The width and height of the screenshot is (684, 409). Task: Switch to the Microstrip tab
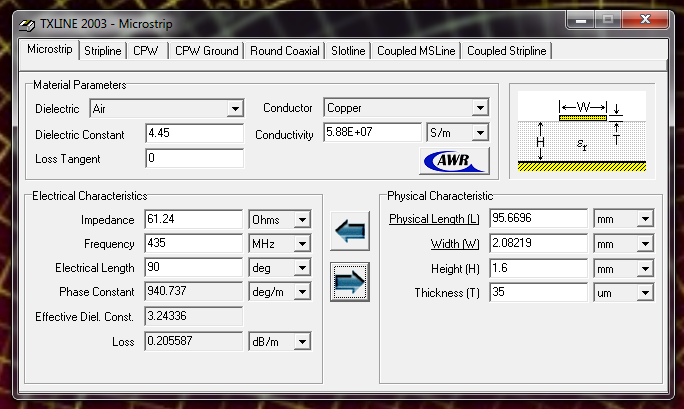coord(50,49)
